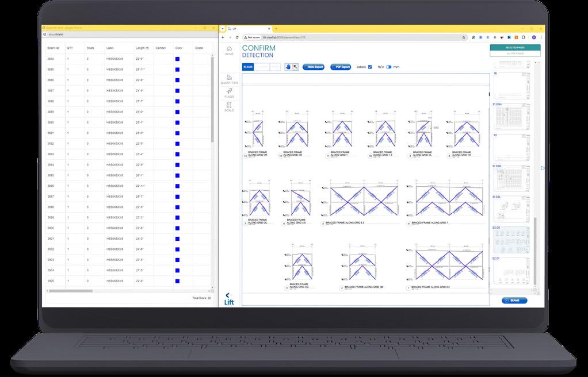Select the pan hand tool

pos(288,67)
